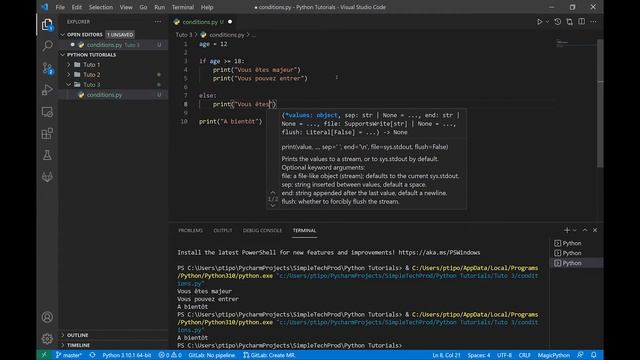The width and height of the screenshot is (640, 360).
Task: Click GitLab: Create MR status item
Action: [x=269, y=355]
